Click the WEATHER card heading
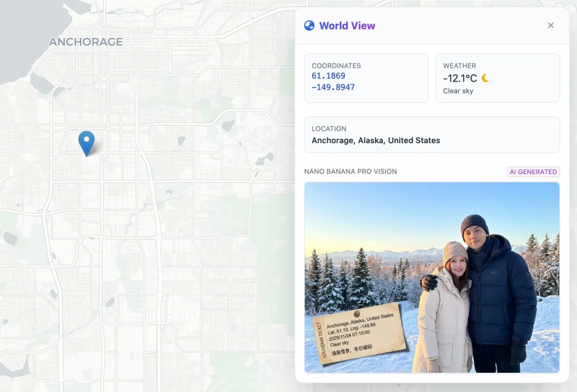Viewport: 577px width, 392px height. coord(459,66)
